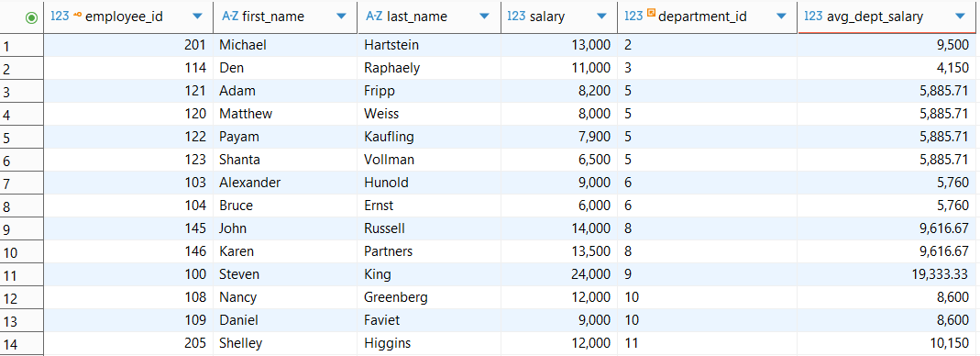980x356 pixels.
Task: Click the salary cell 8,200
Action: coord(559,91)
